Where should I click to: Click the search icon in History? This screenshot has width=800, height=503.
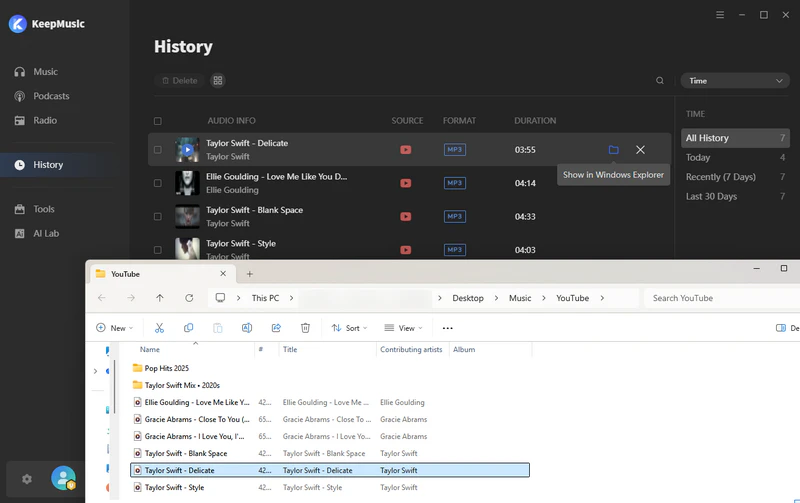[660, 81]
